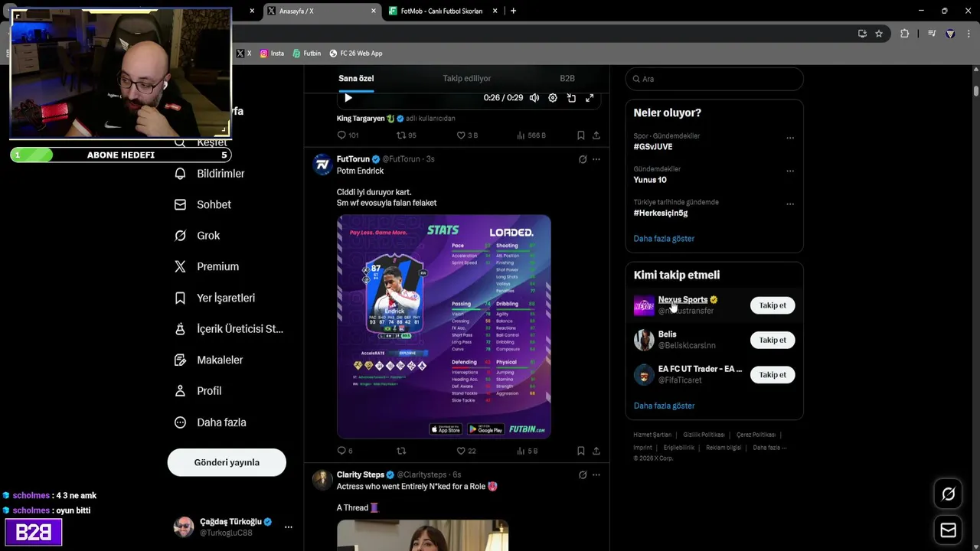Bookmark the King Targaryen video post

[x=581, y=135]
